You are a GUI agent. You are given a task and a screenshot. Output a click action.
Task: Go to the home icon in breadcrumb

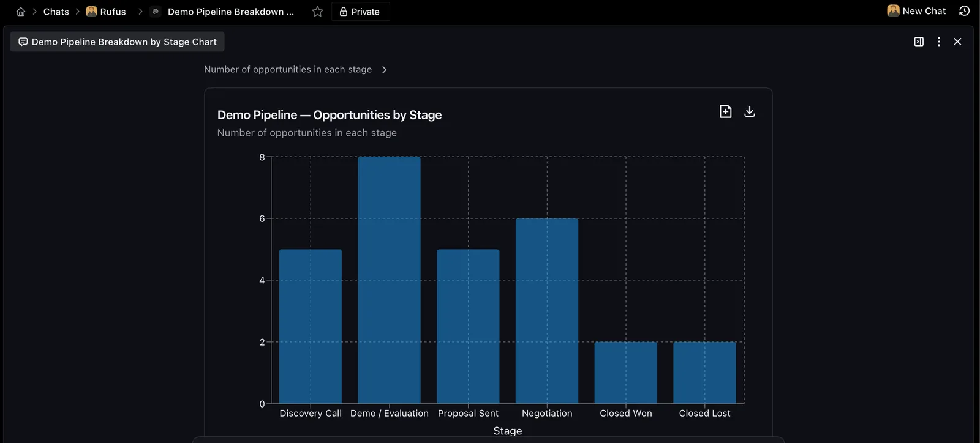coord(21,12)
